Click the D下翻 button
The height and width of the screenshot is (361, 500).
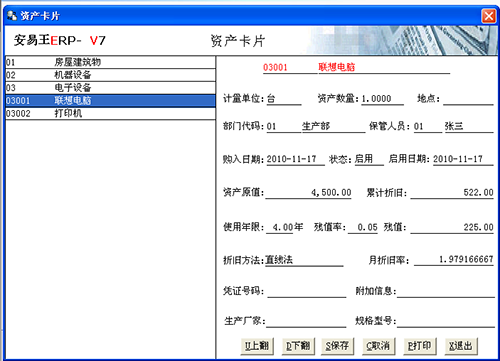click(298, 346)
